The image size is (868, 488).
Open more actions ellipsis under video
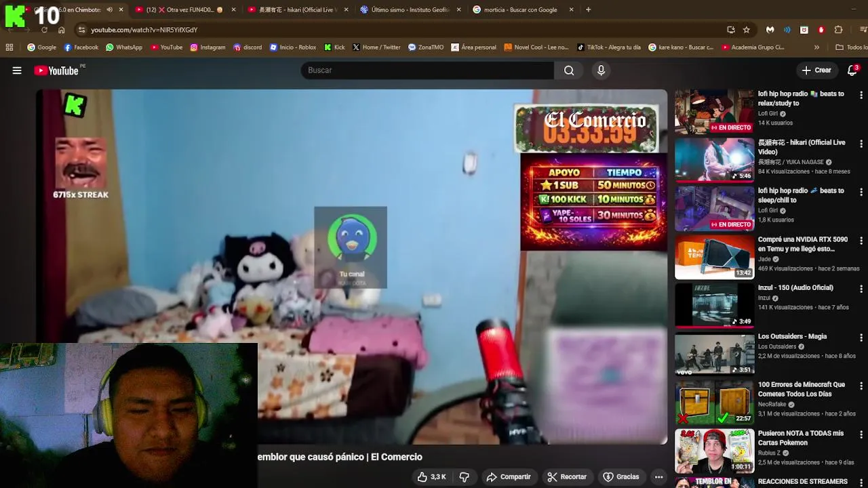tap(658, 477)
